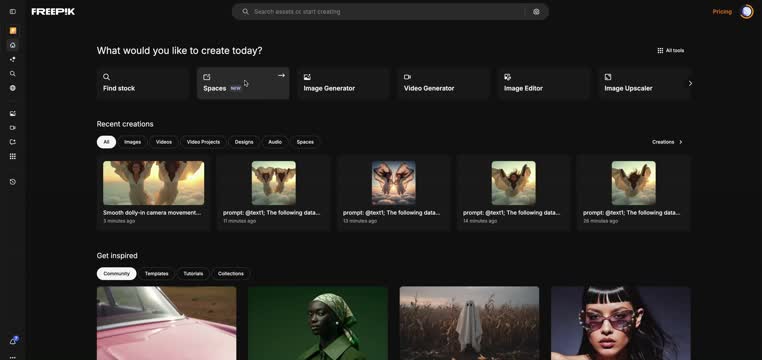Open the user profile avatar

(746, 12)
